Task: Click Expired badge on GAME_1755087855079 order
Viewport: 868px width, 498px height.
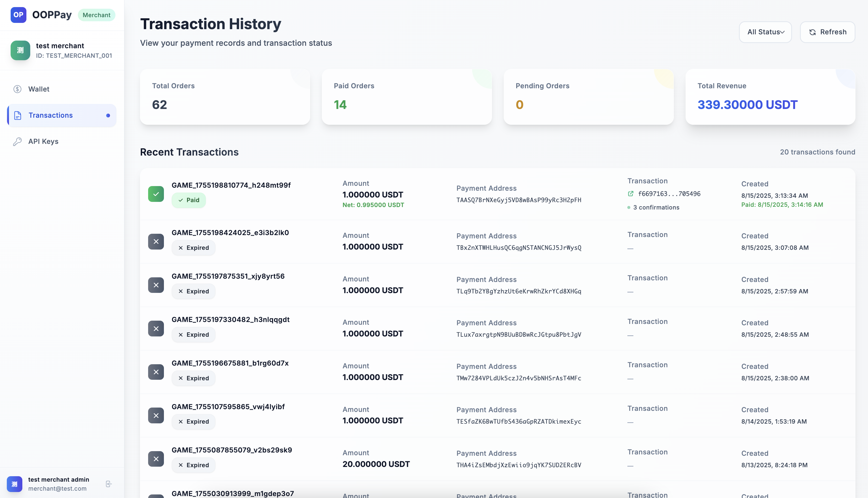Action: click(193, 465)
